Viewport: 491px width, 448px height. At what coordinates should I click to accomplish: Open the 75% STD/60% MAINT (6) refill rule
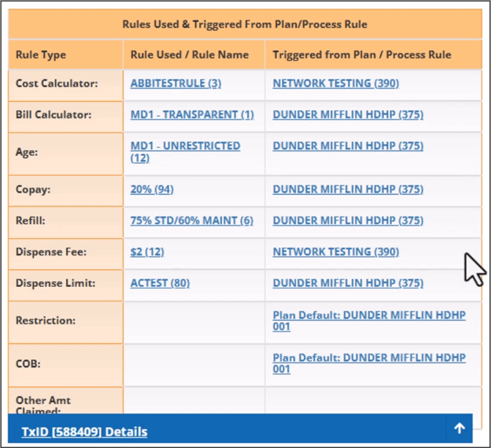pyautogui.click(x=191, y=221)
